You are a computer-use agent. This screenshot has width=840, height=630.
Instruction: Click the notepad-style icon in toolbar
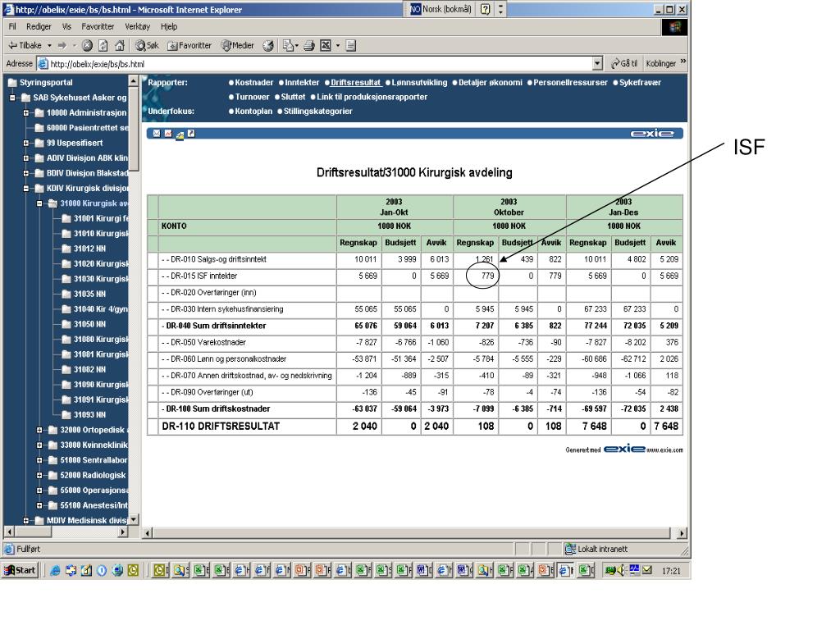pyautogui.click(x=351, y=46)
